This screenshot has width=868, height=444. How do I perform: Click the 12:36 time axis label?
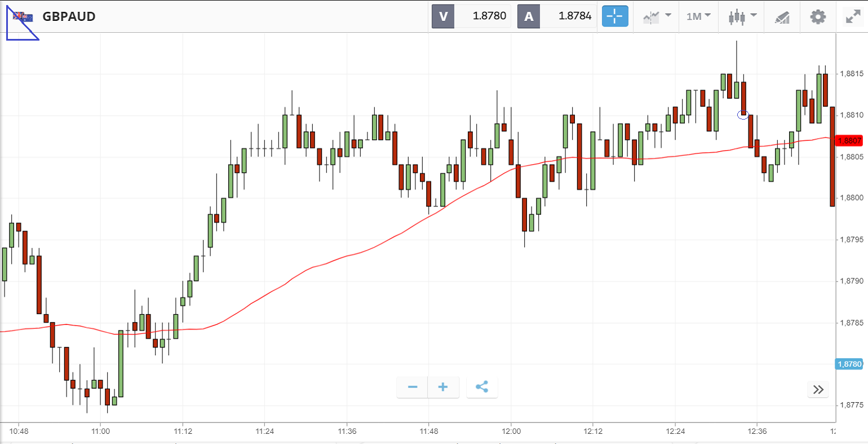(x=757, y=432)
